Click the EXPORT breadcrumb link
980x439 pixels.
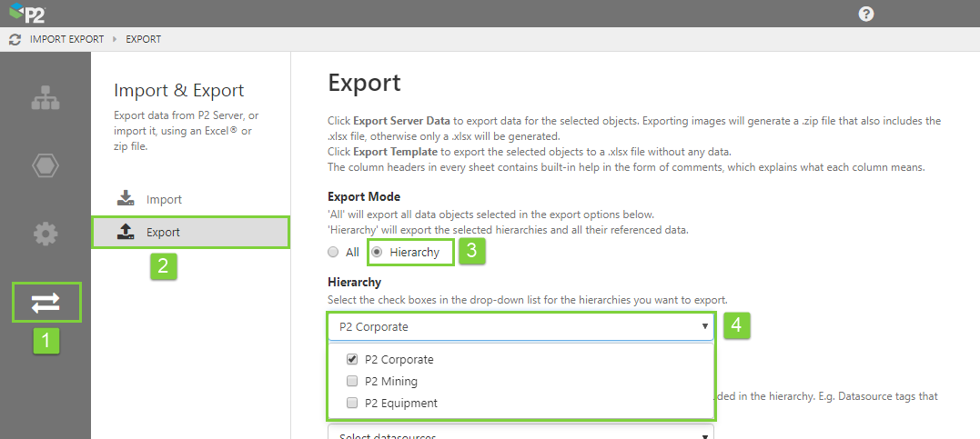(143, 40)
